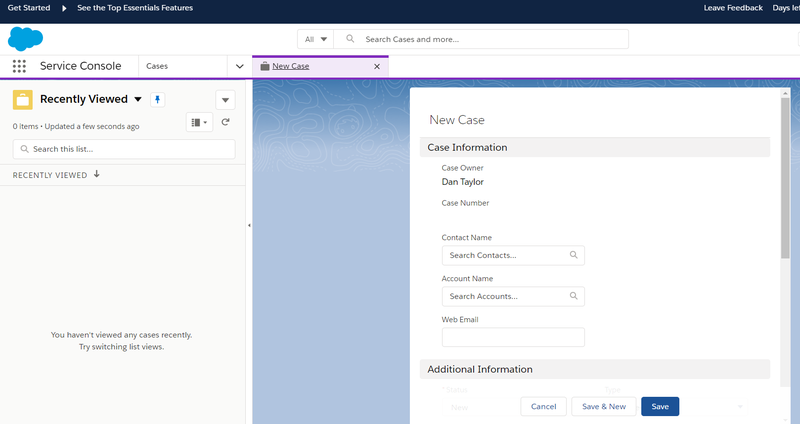Open the All search scope dropdown
Viewport: 800px width, 424px height.
point(315,39)
